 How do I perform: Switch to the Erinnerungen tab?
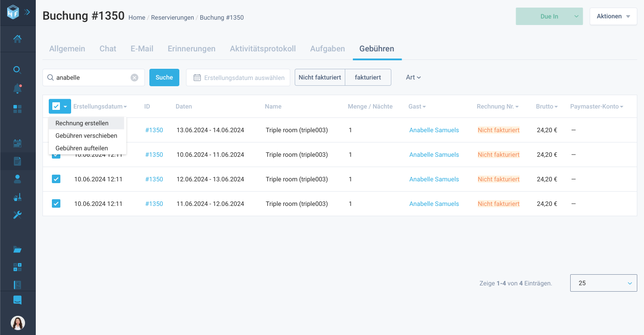coord(191,49)
